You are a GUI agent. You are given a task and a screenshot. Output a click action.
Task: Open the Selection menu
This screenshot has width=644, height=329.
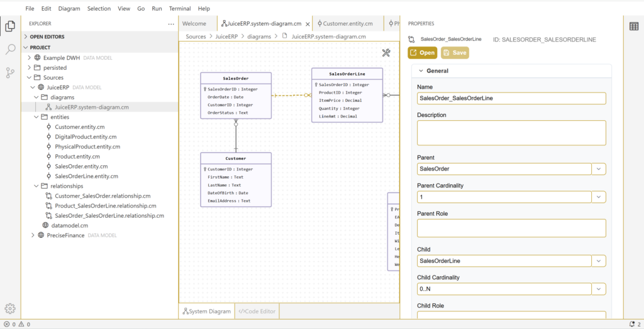pyautogui.click(x=99, y=9)
